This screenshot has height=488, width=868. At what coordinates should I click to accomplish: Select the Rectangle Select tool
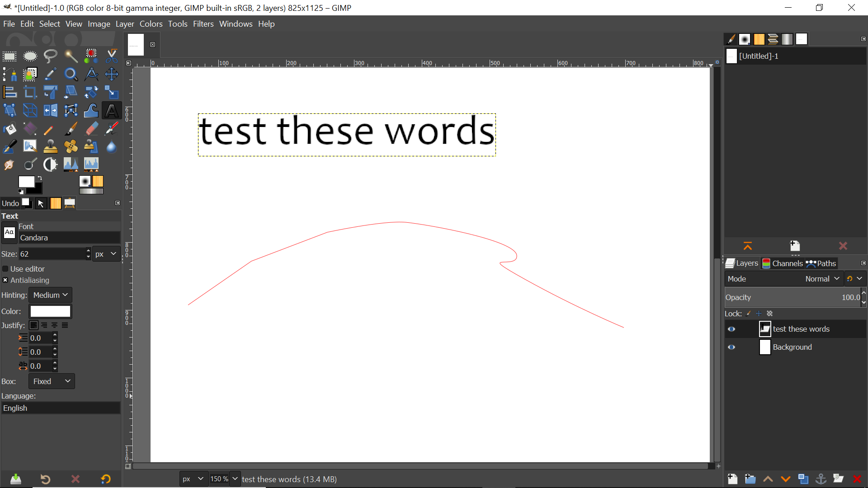(9, 56)
